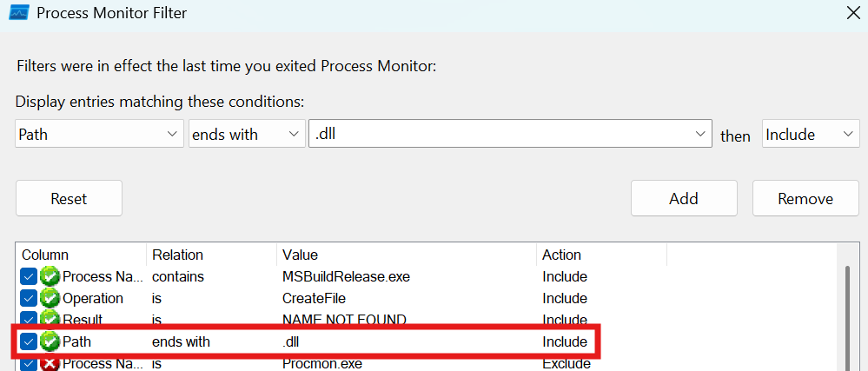Click the filter list vertical scrollbar
The image size is (868, 371).
848,313
